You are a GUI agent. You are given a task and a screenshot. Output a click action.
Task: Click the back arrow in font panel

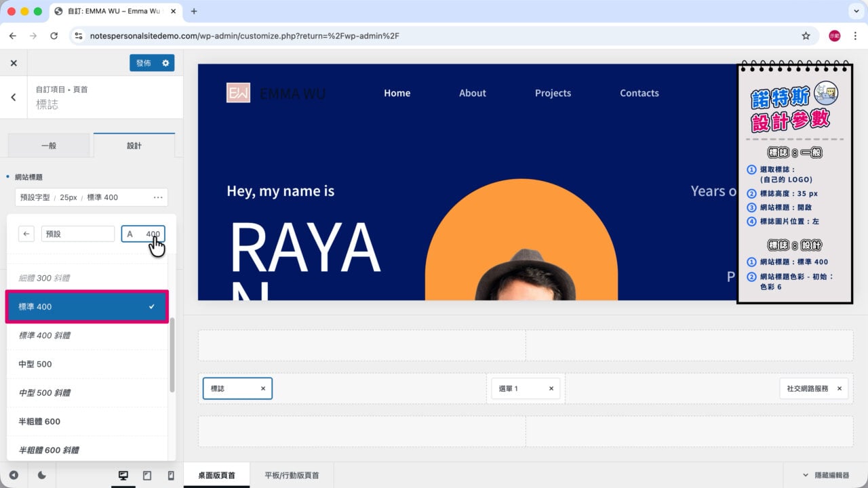(26, 234)
